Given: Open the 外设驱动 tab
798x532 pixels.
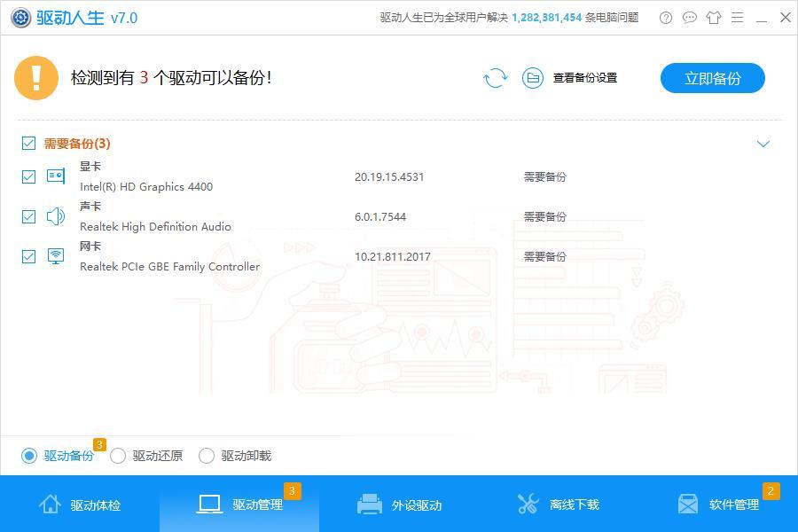Looking at the screenshot, I should [399, 505].
